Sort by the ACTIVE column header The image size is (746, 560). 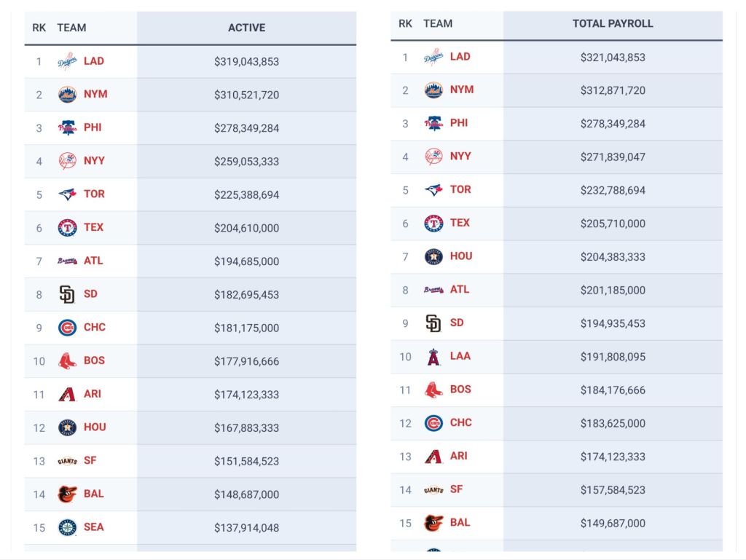click(x=246, y=28)
